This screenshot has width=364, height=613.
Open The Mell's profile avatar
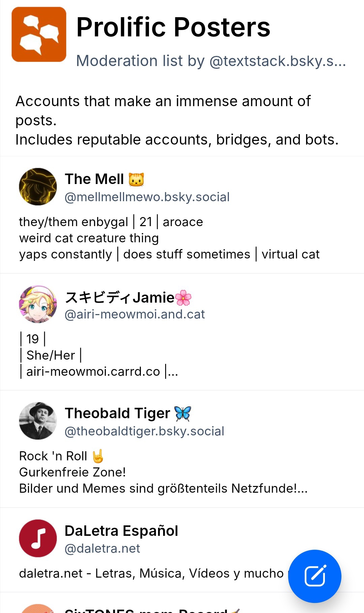pos(38,187)
